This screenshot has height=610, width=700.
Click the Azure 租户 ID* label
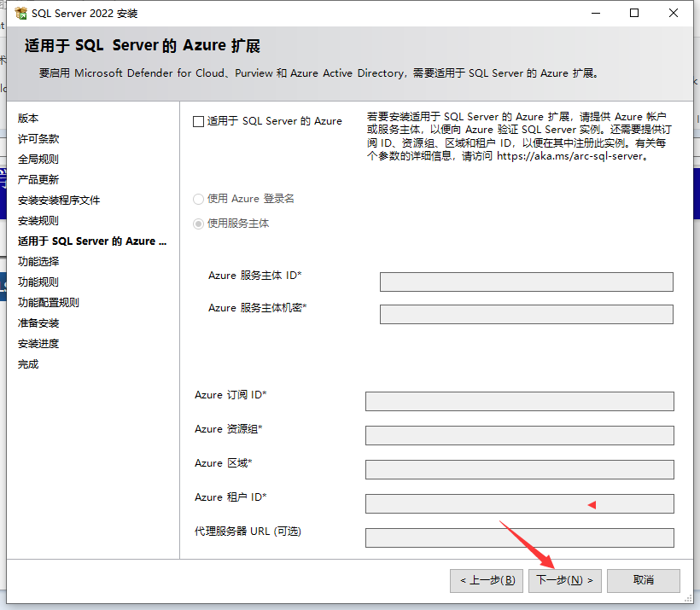(230, 497)
